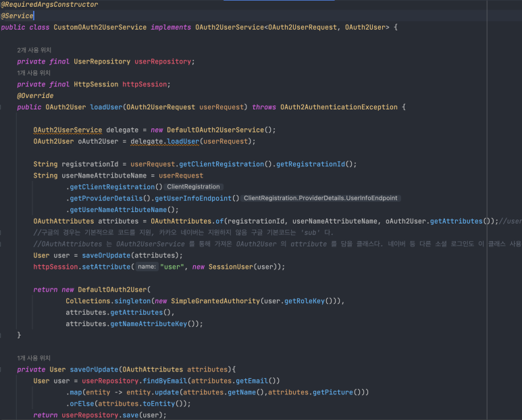Viewport: 522px width, 420px height.
Task: Click the @RequiredArgsConstructor annotation
Action: [x=49, y=4]
